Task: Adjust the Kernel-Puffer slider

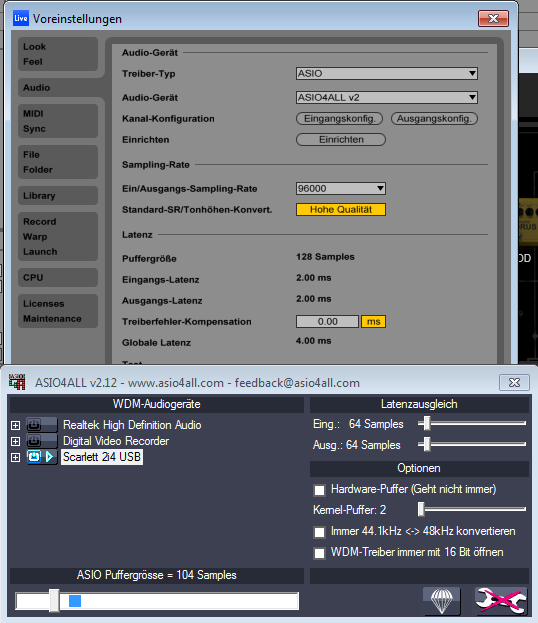Action: tap(421, 509)
